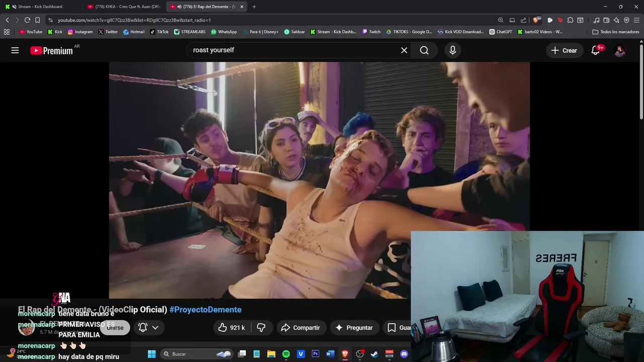Open the Para ti | Disney+ bookmark
The width and height of the screenshot is (644, 362).
(x=260, y=32)
